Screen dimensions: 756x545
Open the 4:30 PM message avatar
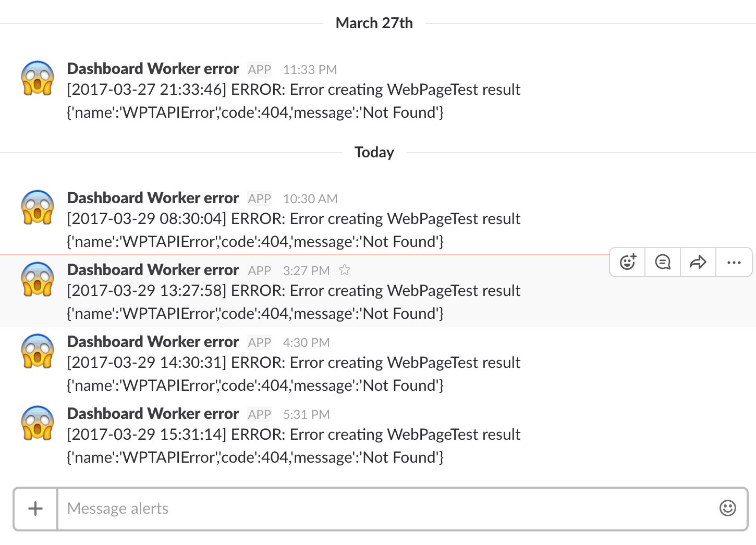click(38, 351)
